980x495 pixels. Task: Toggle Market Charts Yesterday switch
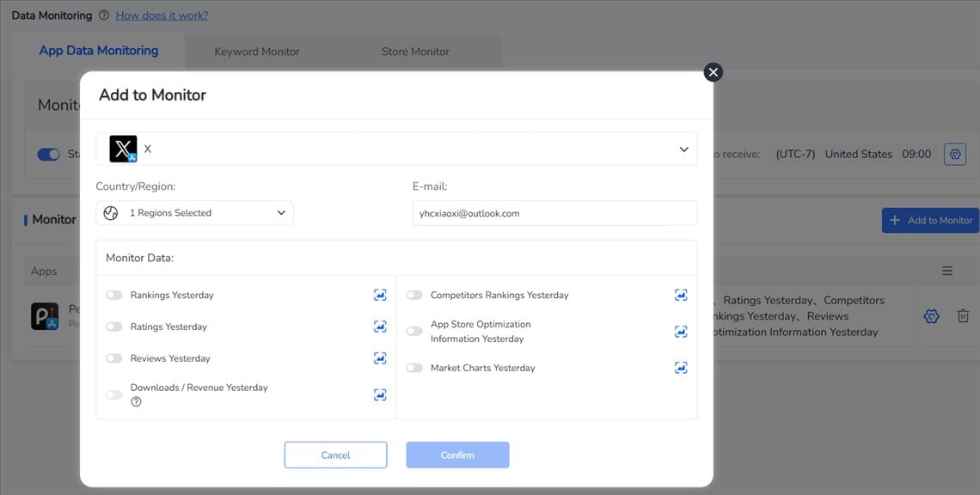(x=414, y=368)
